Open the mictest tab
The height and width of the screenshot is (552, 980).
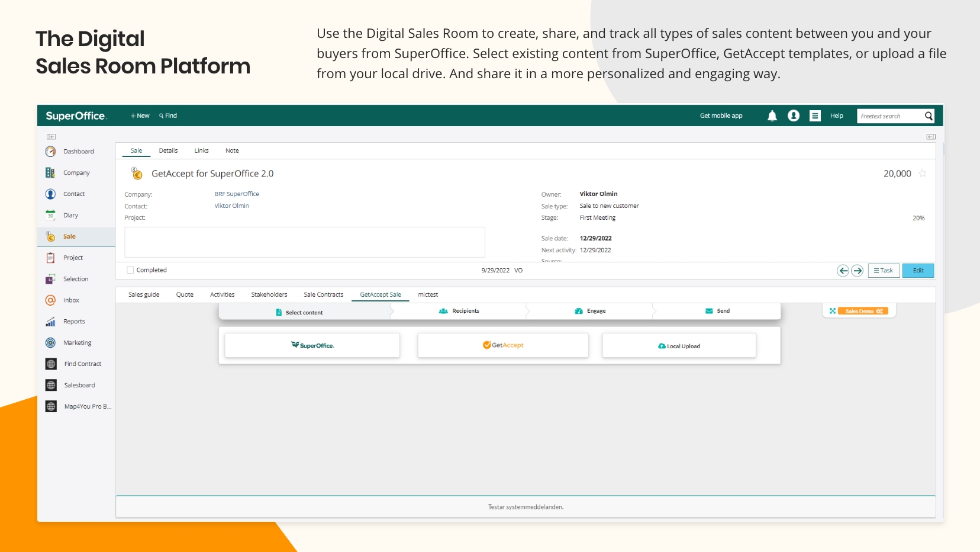428,295
